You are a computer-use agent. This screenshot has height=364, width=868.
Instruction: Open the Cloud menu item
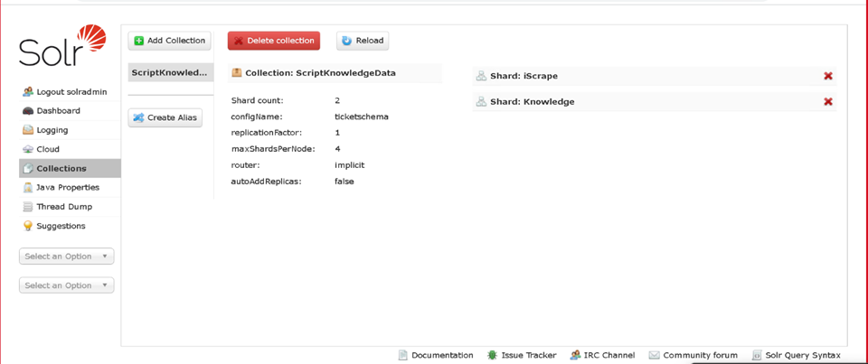[70, 149]
